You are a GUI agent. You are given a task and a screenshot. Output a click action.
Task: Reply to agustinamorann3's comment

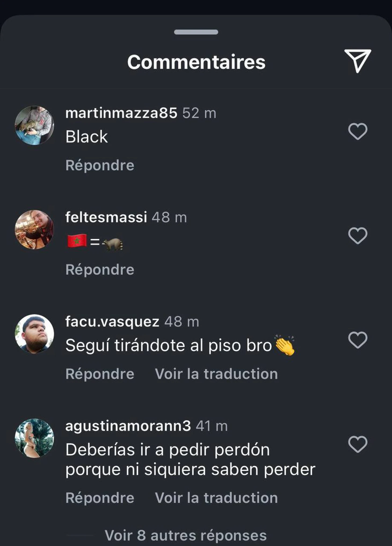tap(100, 498)
